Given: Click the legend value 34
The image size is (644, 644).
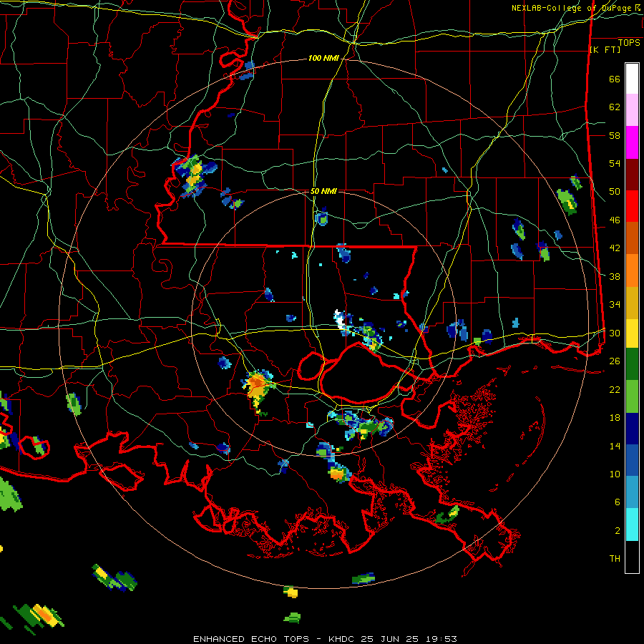Looking at the screenshot, I should (x=615, y=305).
